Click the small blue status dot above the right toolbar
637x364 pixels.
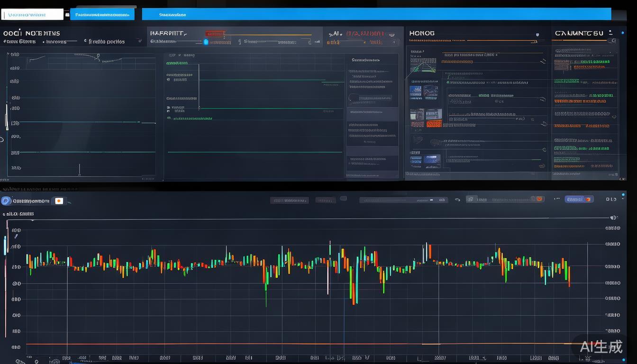[623, 194]
